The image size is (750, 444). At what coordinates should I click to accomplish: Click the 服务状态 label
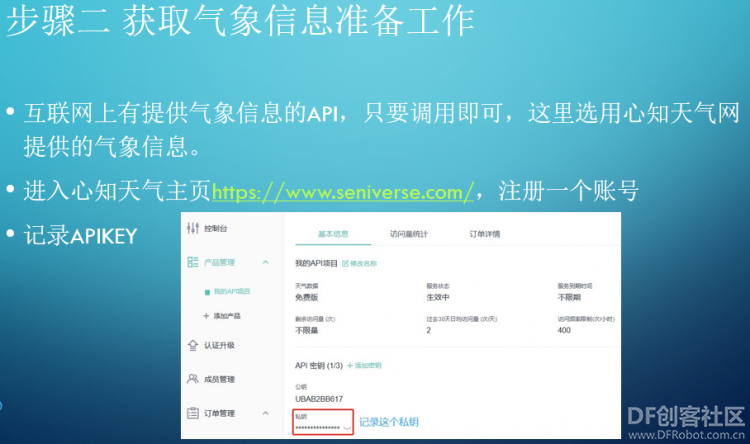(438, 286)
